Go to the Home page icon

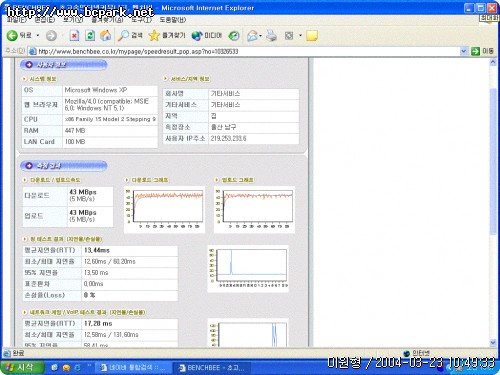point(106,35)
